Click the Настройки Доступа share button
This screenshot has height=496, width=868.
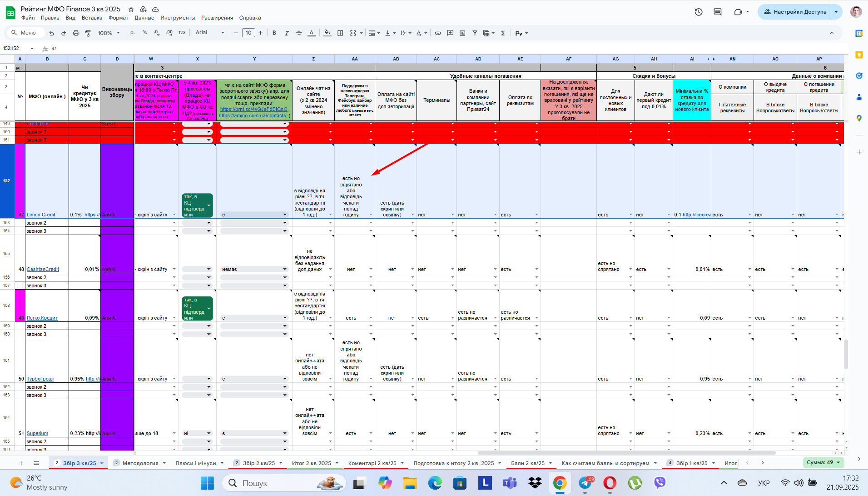[x=794, y=12]
